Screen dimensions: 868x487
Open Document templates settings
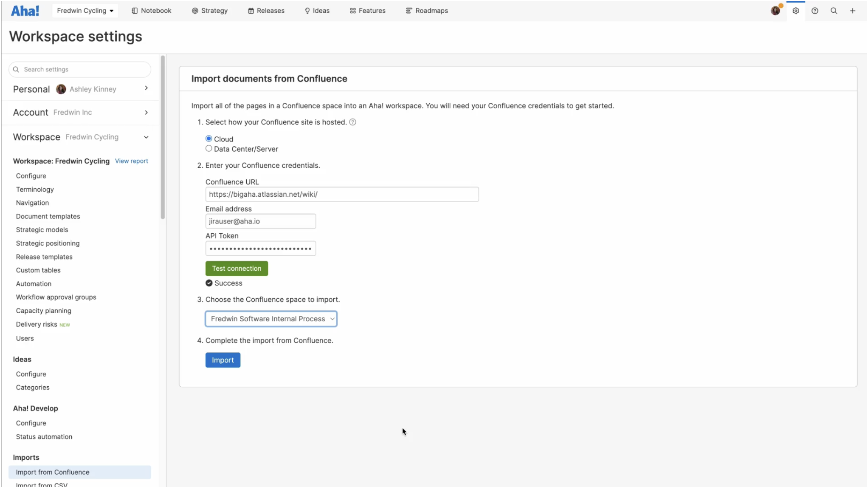coord(48,216)
